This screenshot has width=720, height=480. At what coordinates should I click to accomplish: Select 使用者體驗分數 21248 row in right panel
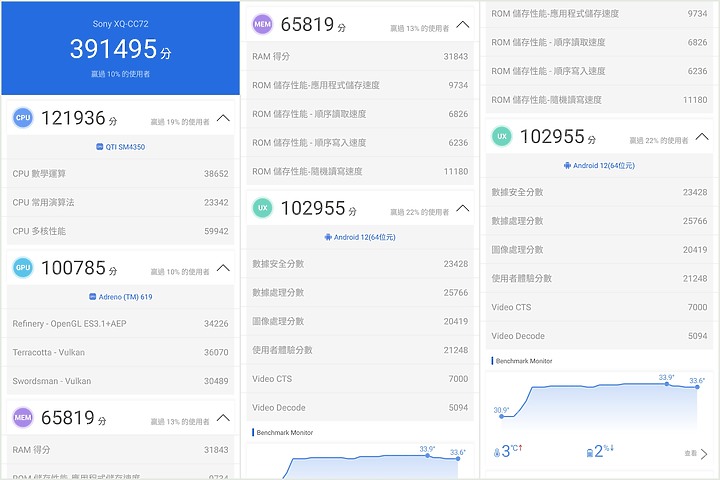[x=599, y=278]
